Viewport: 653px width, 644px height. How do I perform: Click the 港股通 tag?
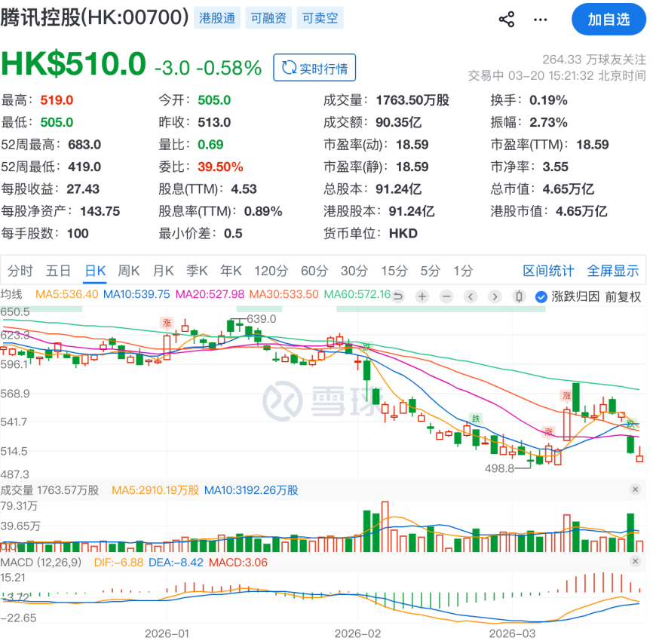point(217,18)
